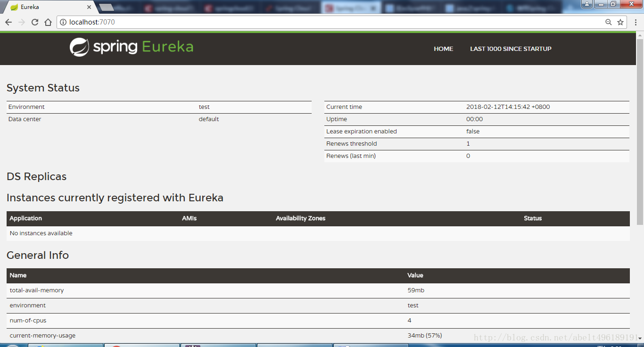Click the Value column header

click(415, 275)
